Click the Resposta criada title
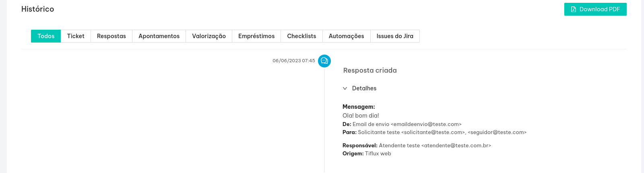Screen dimensions: 644x173 pyautogui.click(x=370, y=70)
